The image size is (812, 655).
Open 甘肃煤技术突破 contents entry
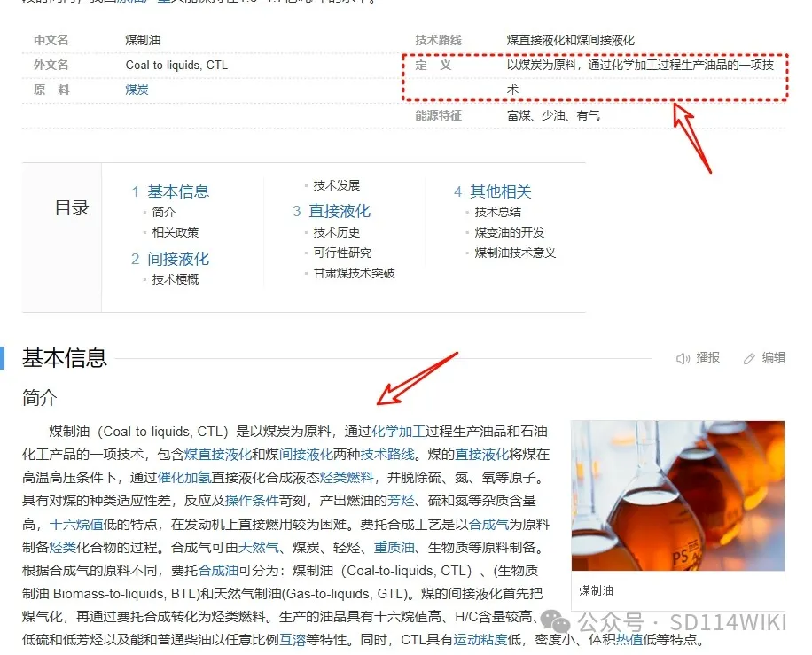354,273
